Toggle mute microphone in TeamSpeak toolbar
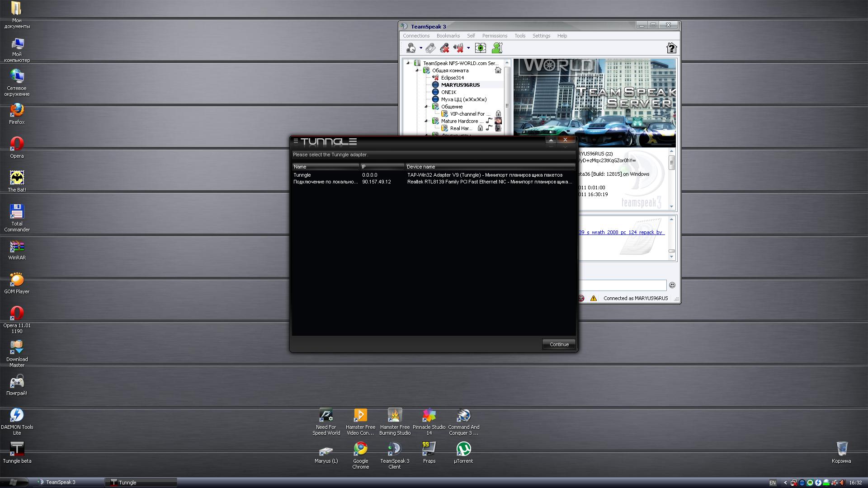 pos(444,48)
